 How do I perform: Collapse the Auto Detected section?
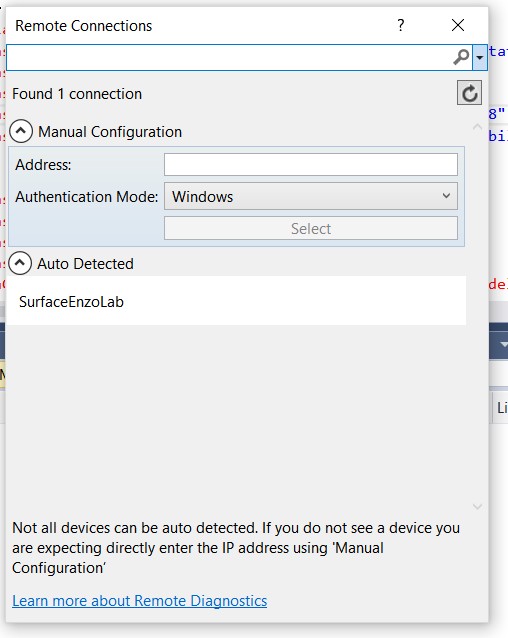tap(20, 263)
